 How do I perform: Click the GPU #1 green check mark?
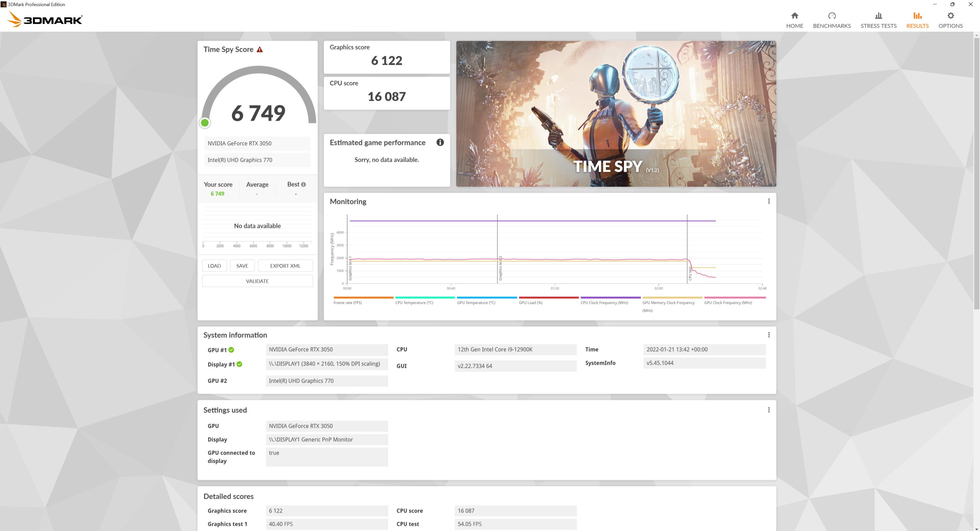tap(231, 350)
